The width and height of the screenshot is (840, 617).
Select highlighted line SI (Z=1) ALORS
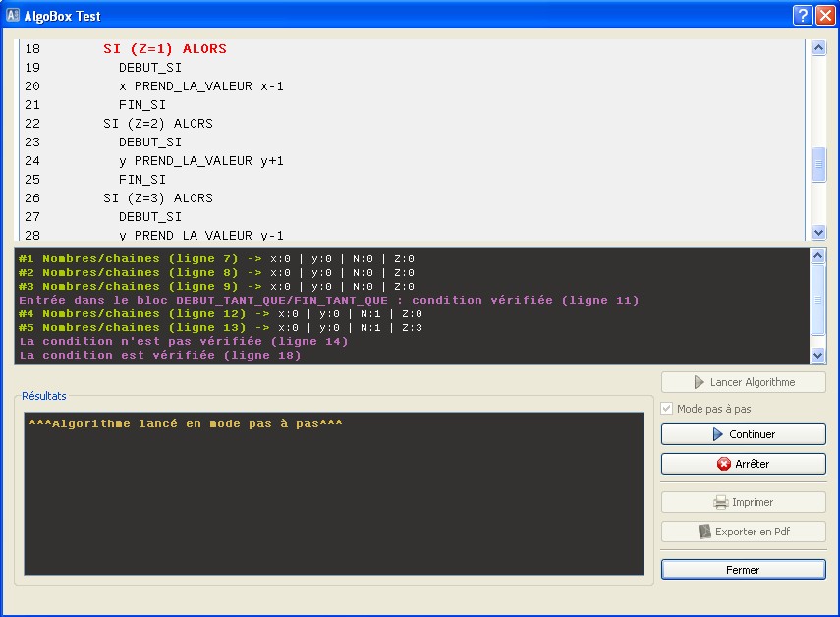click(x=165, y=49)
